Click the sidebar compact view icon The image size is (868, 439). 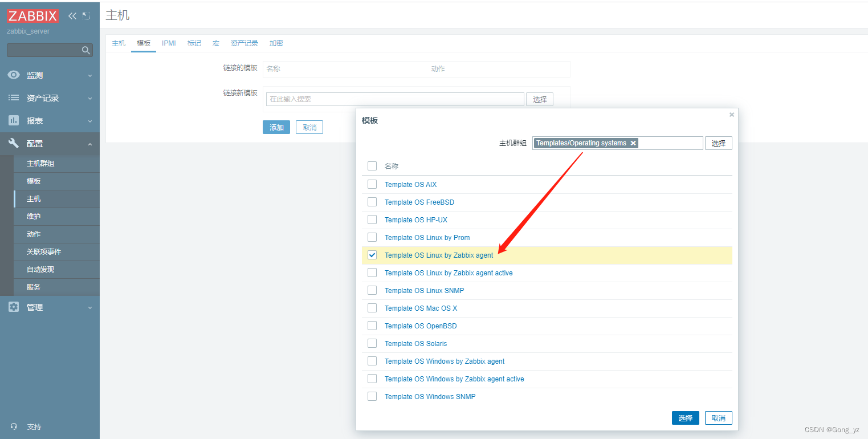click(86, 16)
